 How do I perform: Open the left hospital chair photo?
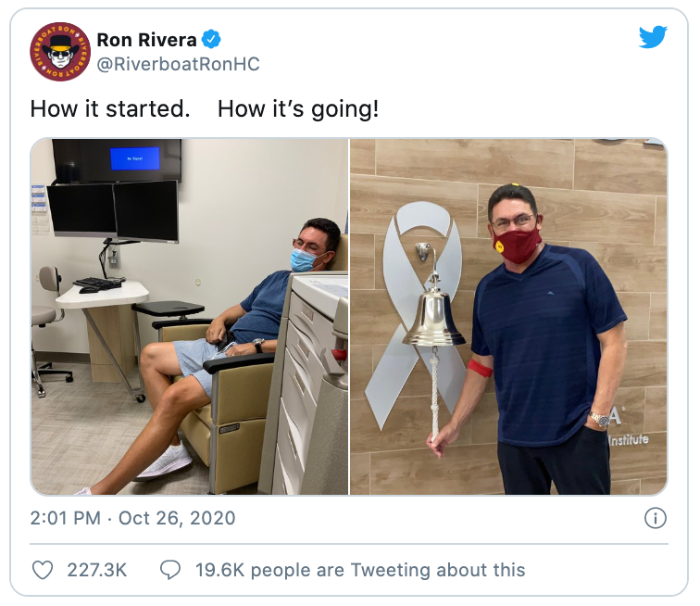pos(189,316)
